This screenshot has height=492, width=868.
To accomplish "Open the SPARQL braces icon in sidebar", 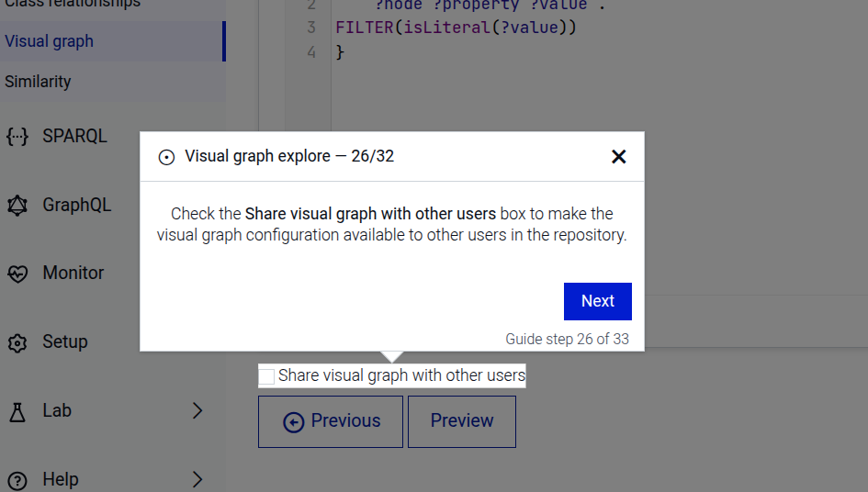I will 17,137.
